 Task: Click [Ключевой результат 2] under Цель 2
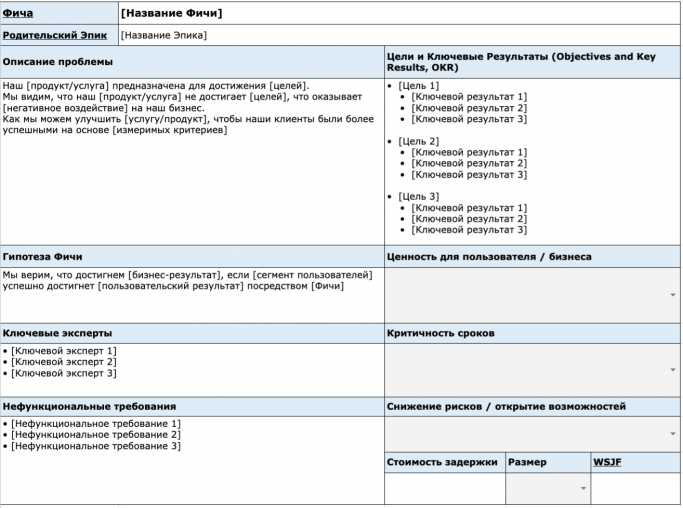click(x=469, y=163)
